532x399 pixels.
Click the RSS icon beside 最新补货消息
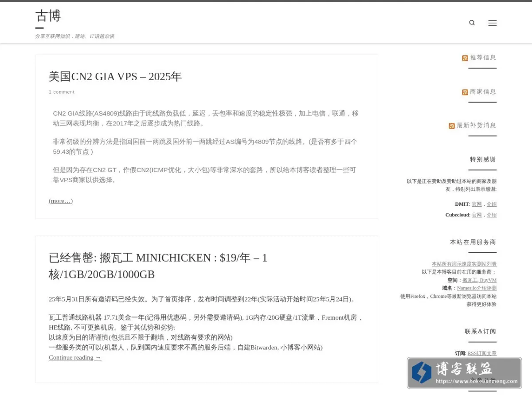pos(452,126)
